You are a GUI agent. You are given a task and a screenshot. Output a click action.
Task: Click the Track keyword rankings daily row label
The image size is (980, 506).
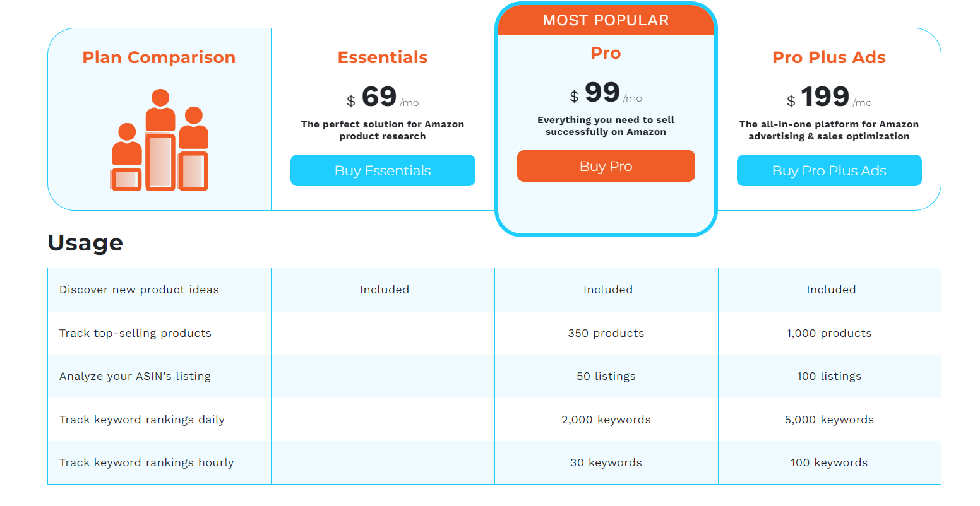(x=142, y=420)
